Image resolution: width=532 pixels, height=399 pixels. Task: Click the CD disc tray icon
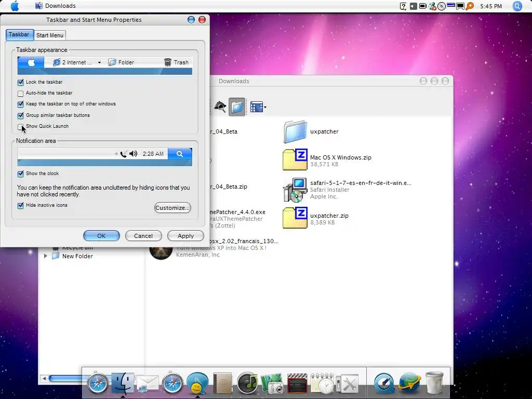[x=442, y=6]
